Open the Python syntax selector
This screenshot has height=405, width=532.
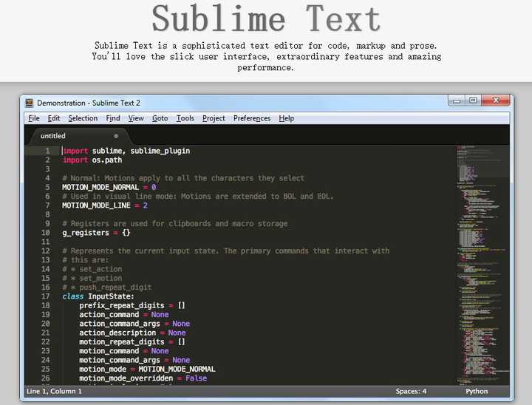477,391
